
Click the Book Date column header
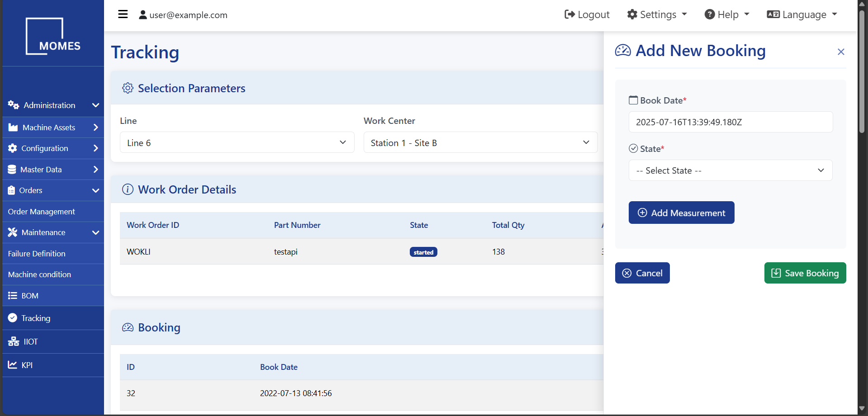279,367
